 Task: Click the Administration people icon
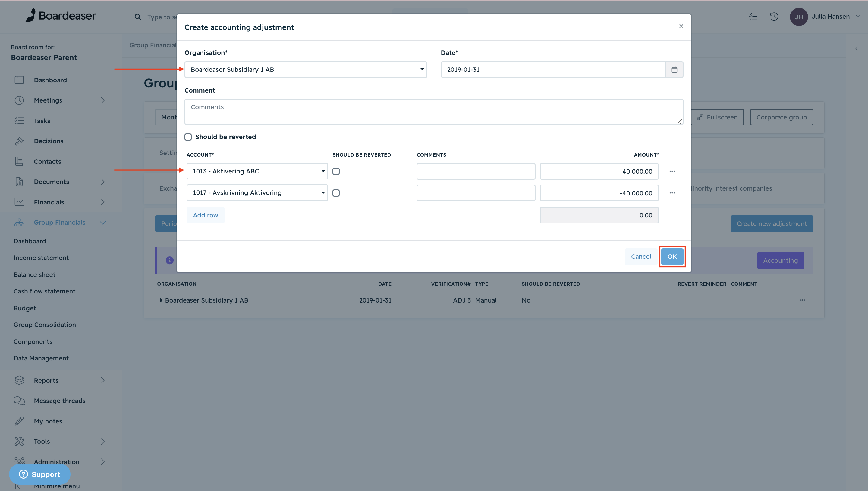[x=19, y=461]
